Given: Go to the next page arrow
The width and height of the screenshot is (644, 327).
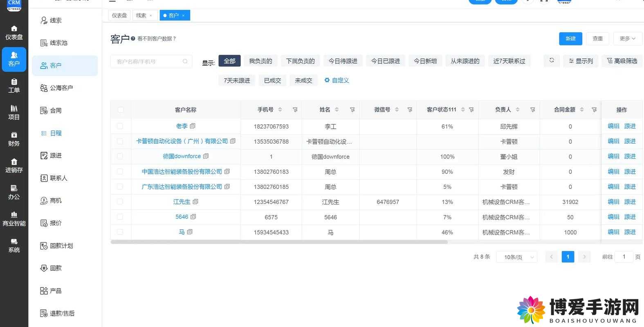Looking at the screenshot, I should tap(584, 257).
